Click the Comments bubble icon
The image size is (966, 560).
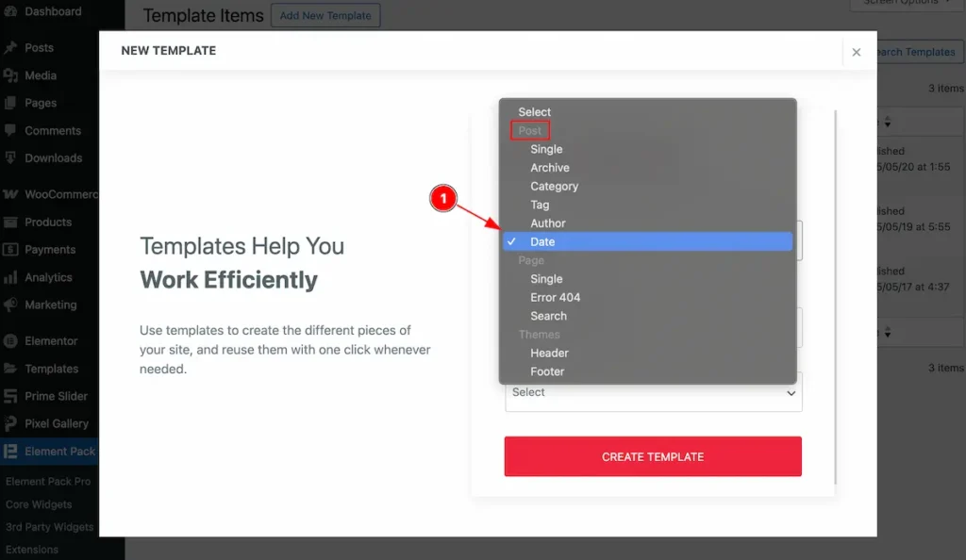(x=10, y=131)
